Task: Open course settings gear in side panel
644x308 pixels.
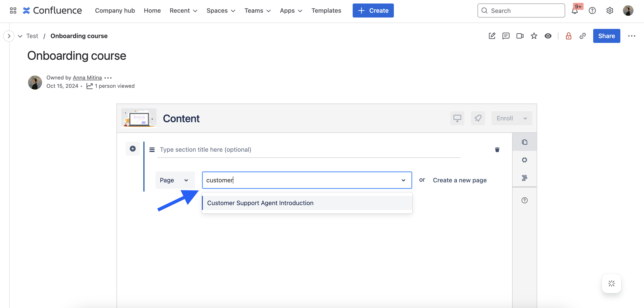Action: (x=524, y=160)
